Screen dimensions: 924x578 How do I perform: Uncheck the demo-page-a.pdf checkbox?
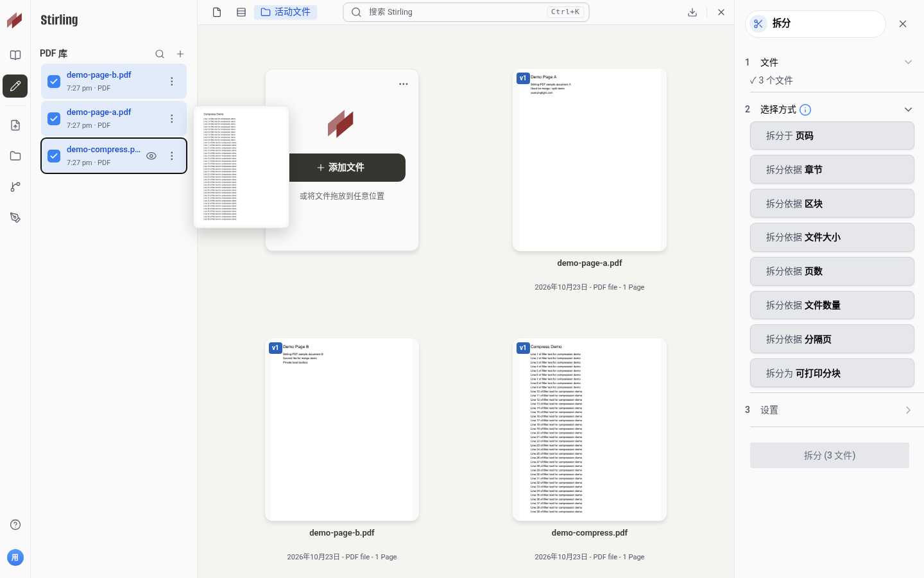(x=54, y=119)
